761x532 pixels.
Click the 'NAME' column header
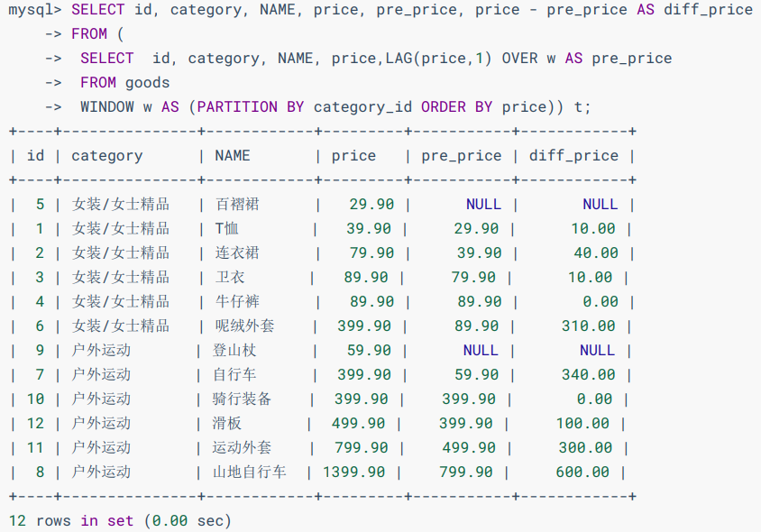click(x=233, y=155)
